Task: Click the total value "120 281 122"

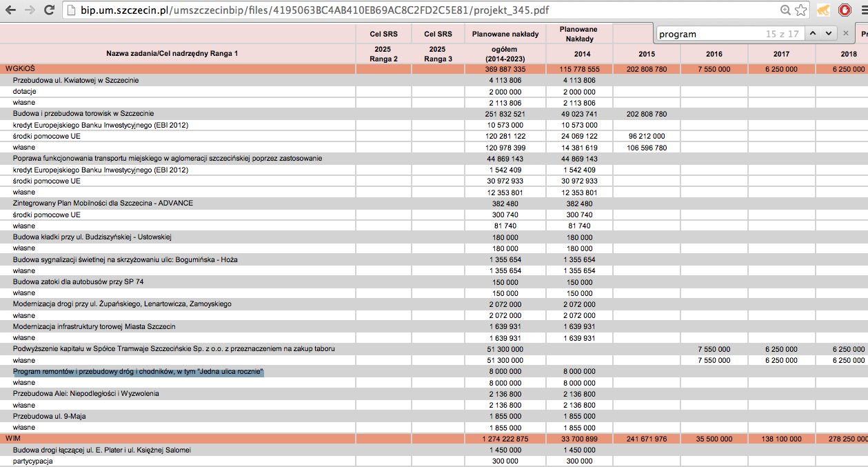Action: [x=505, y=136]
